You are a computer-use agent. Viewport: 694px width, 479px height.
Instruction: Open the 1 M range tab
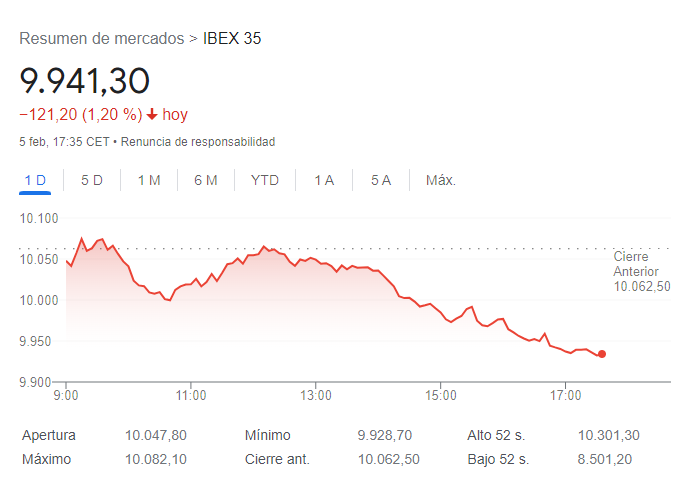pyautogui.click(x=149, y=180)
